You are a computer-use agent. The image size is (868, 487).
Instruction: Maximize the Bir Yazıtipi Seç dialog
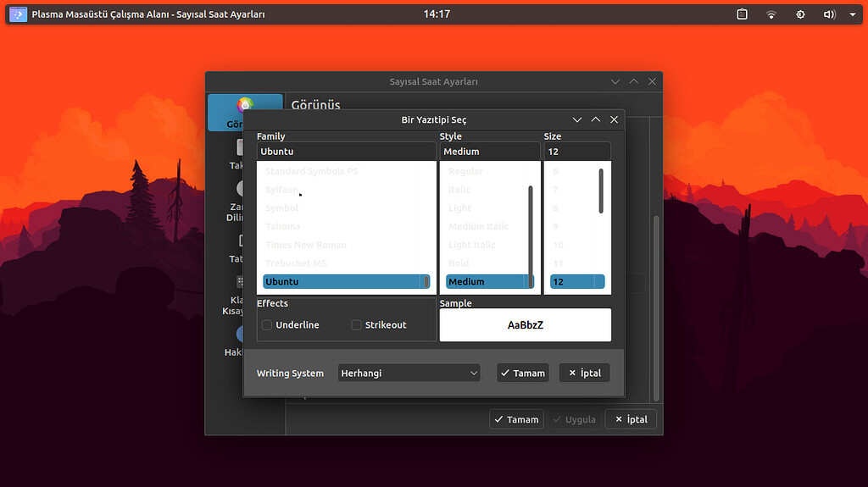tap(596, 119)
